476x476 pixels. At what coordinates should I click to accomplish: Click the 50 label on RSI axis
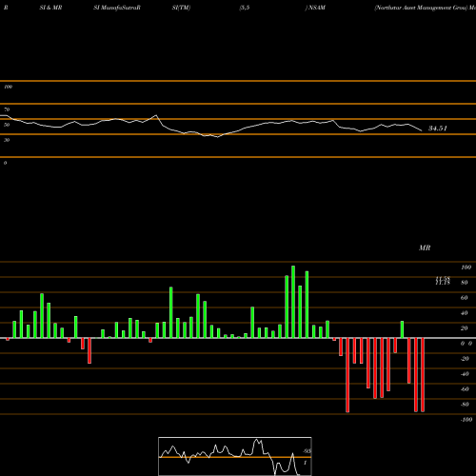[x=7, y=125]
